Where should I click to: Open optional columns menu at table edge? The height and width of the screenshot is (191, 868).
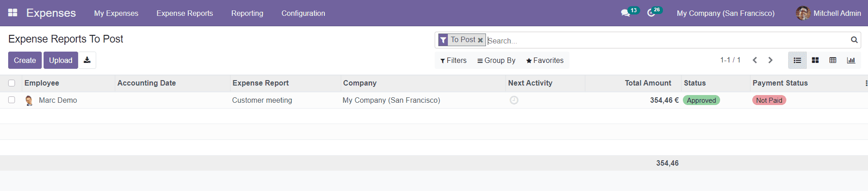tap(866, 83)
